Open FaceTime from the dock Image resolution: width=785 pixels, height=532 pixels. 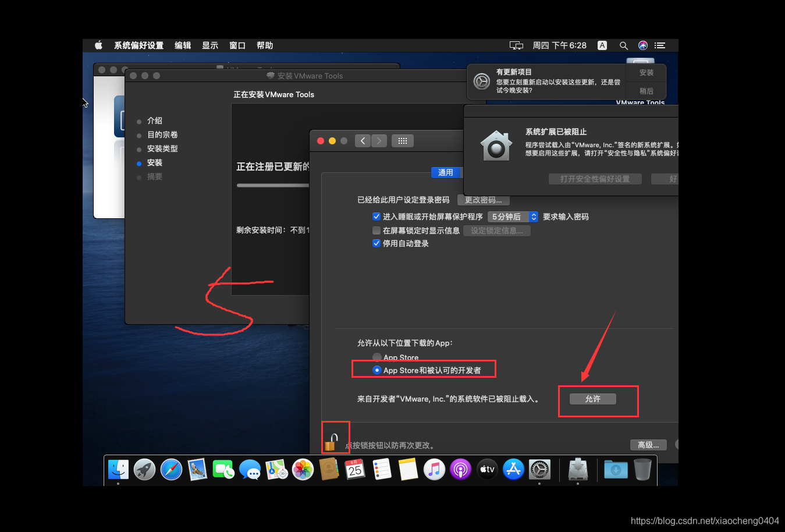click(223, 470)
